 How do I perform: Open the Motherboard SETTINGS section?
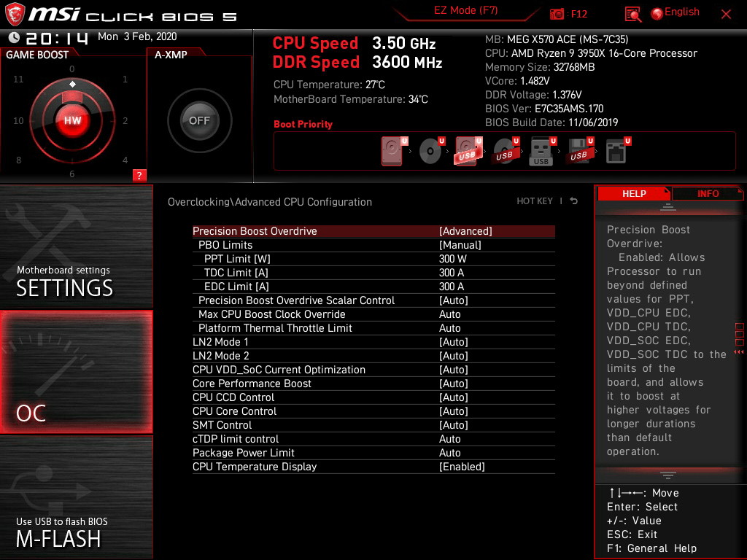(x=76, y=246)
